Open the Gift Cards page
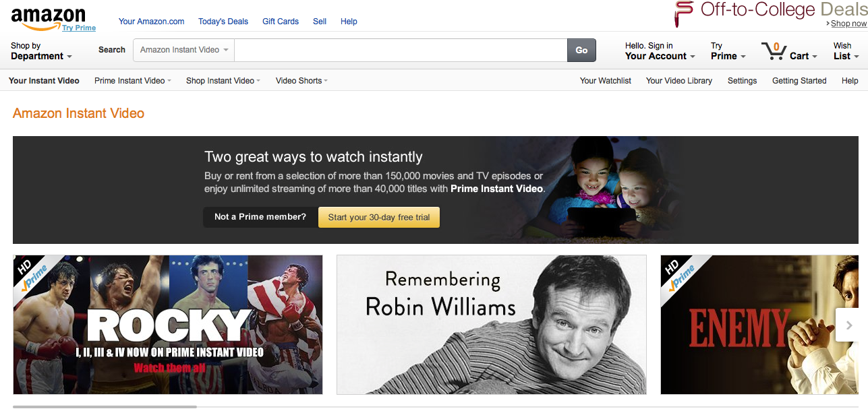868x413 pixels. tap(281, 22)
